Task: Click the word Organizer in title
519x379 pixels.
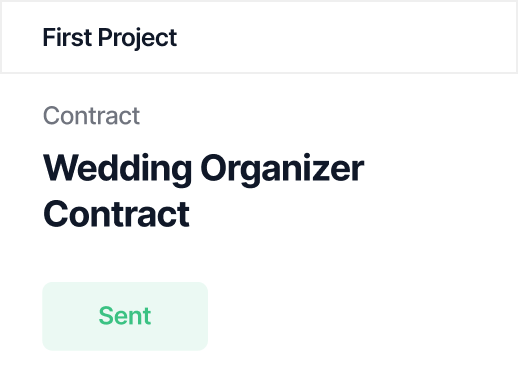Action: [x=282, y=169]
